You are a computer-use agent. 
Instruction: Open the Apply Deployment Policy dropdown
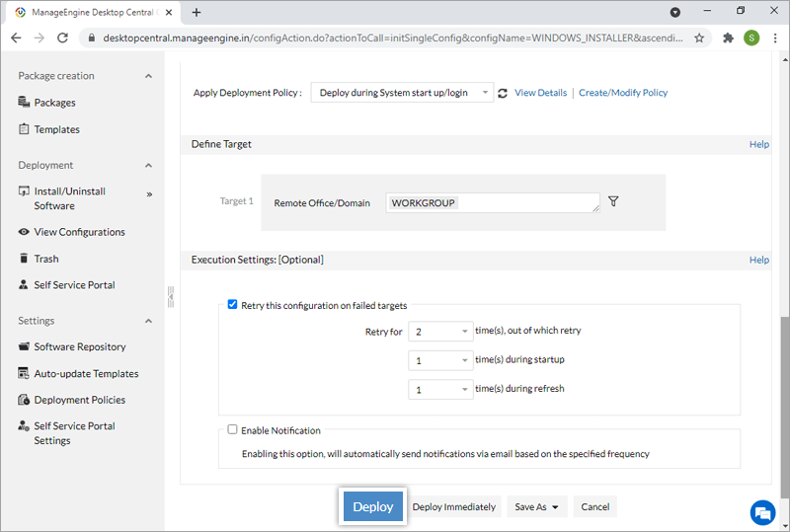point(402,93)
